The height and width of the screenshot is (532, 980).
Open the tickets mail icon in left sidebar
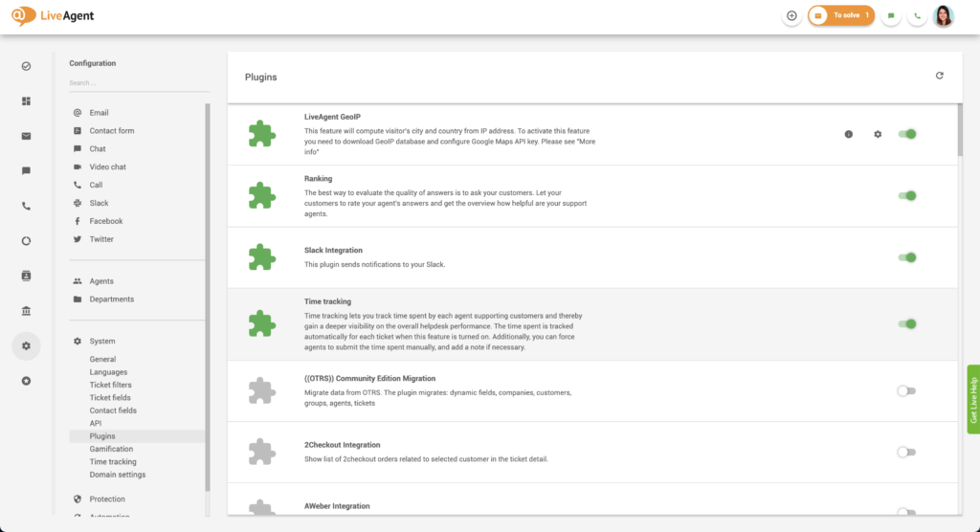tap(26, 136)
